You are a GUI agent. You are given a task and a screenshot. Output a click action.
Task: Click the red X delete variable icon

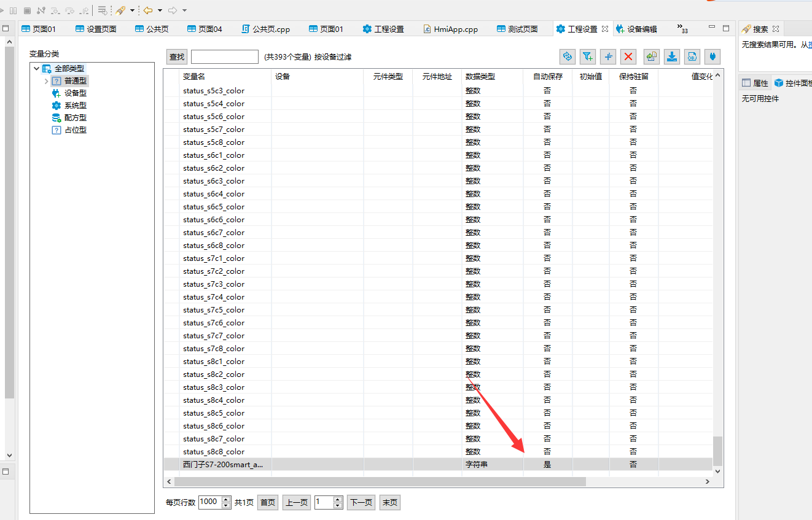coord(628,56)
